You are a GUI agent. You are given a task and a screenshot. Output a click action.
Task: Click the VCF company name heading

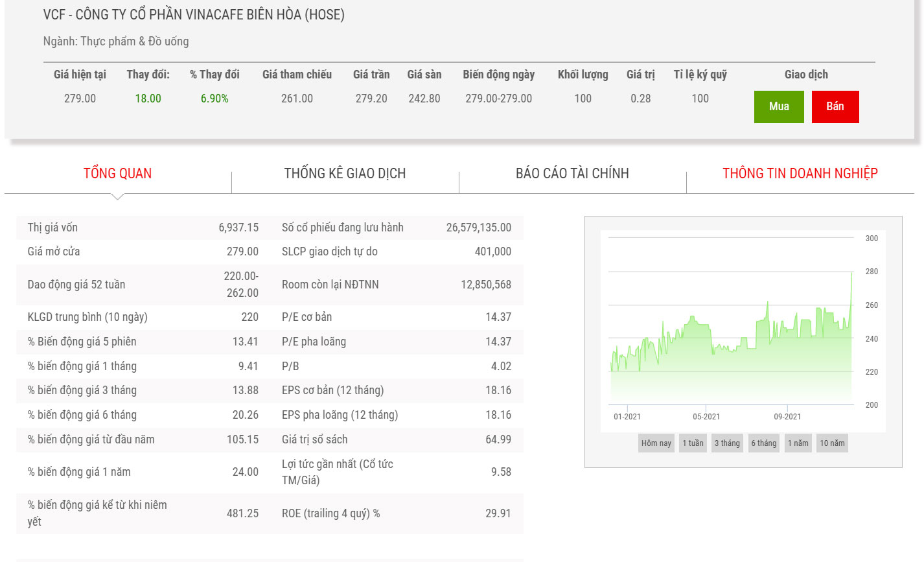(194, 14)
